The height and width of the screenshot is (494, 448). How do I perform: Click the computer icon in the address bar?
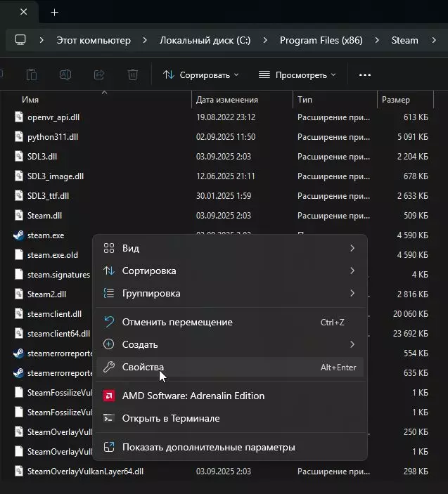(x=20, y=40)
